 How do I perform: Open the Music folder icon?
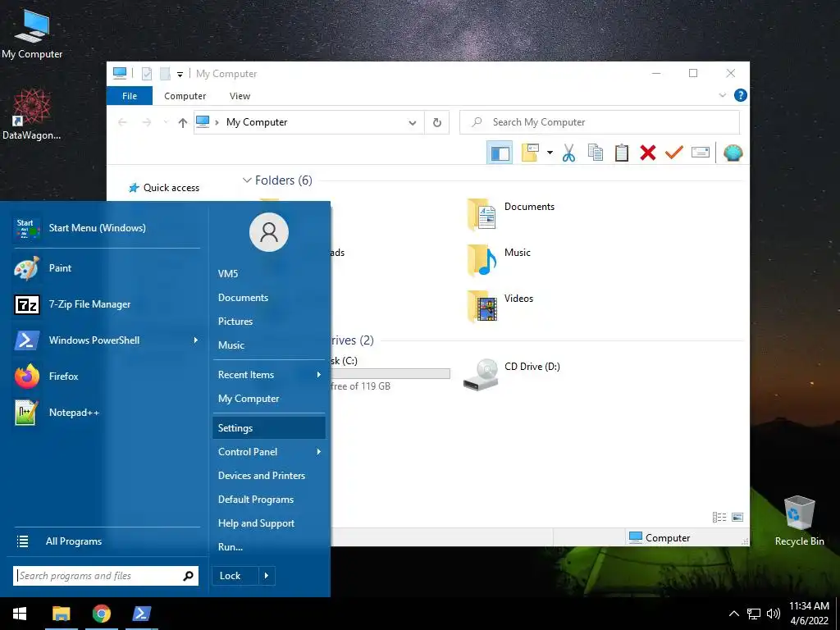click(482, 260)
